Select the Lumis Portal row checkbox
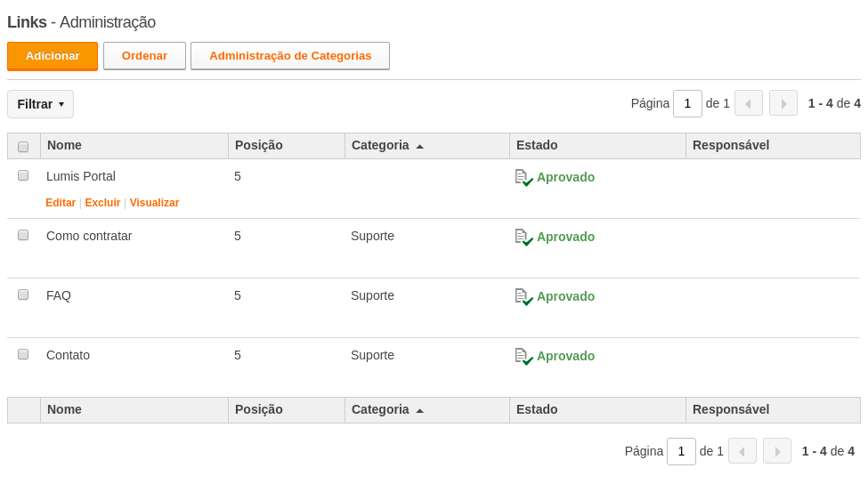Viewport: 868px width, 484px height. coord(23,175)
